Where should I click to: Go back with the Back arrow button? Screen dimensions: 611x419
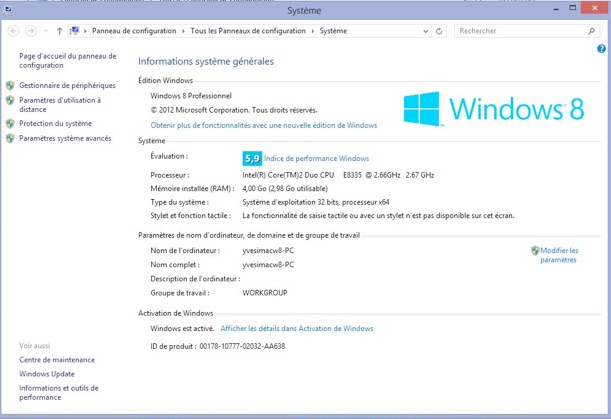click(x=13, y=31)
